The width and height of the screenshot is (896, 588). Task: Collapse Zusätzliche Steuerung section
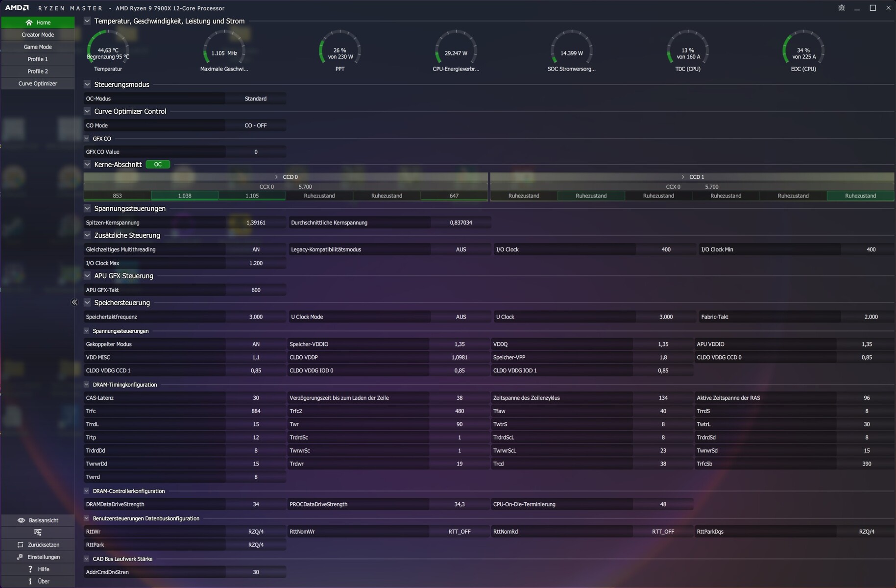(87, 235)
